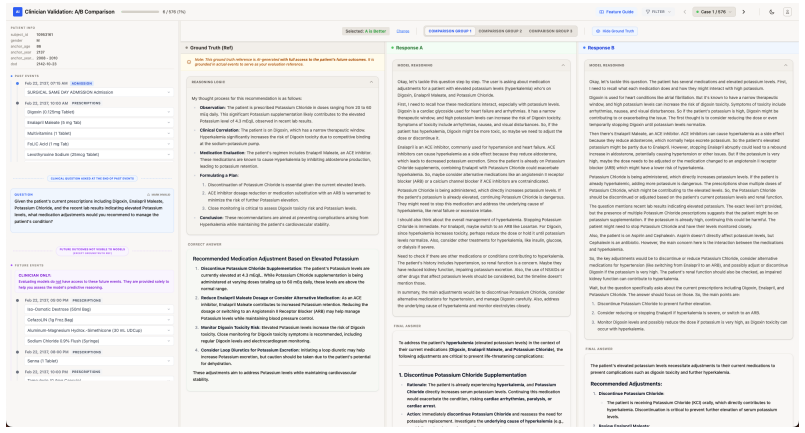This screenshot has height=433, width=805.
Task: Open the Filter dropdown
Action: tap(658, 12)
